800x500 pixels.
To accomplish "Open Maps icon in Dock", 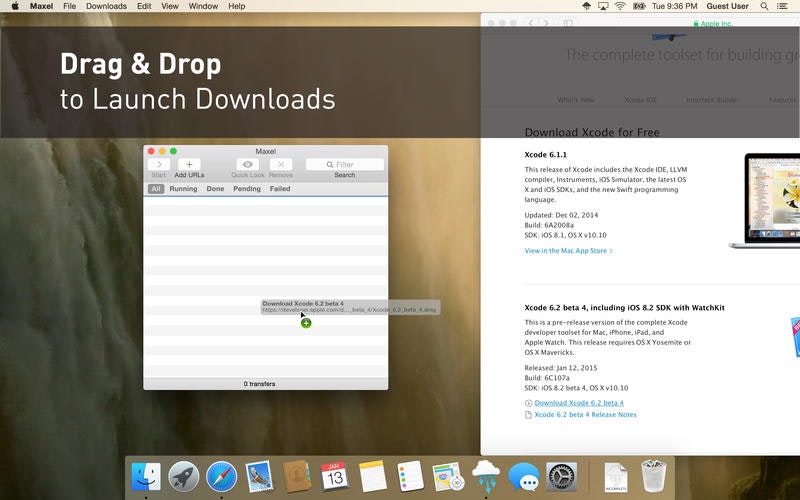I will tap(448, 477).
